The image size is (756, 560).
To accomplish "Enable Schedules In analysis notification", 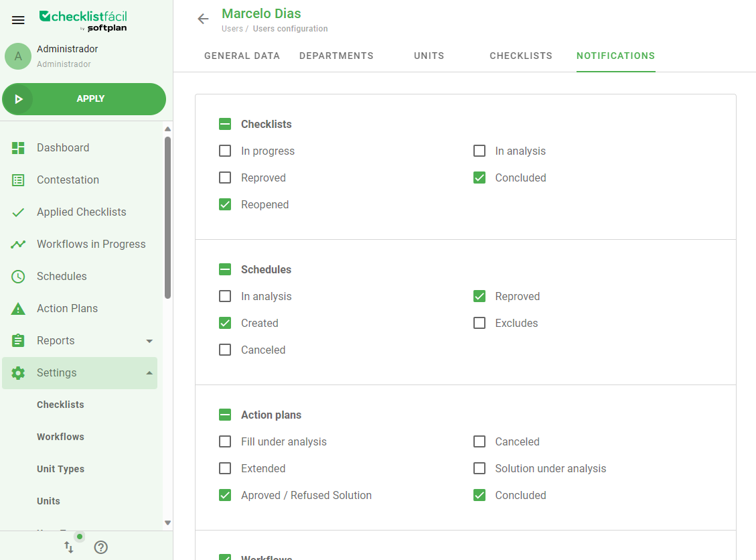I will 225,296.
